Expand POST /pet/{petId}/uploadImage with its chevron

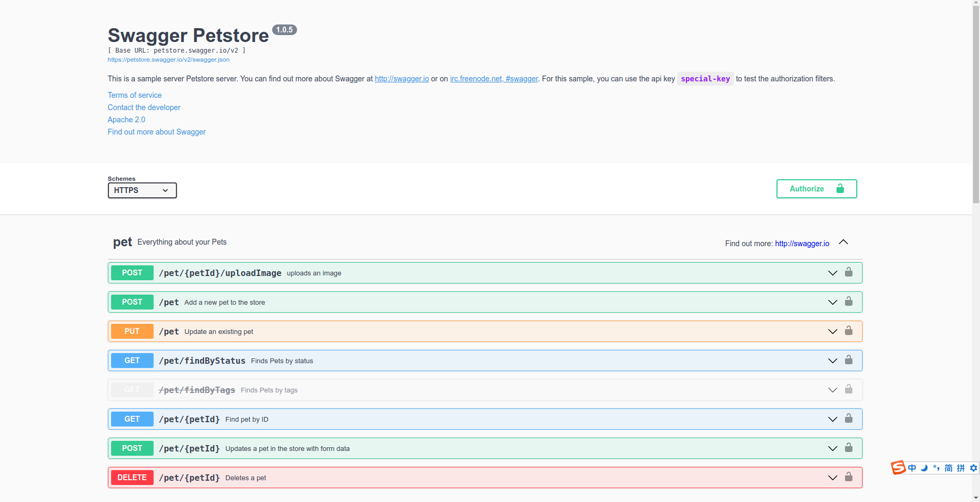833,273
